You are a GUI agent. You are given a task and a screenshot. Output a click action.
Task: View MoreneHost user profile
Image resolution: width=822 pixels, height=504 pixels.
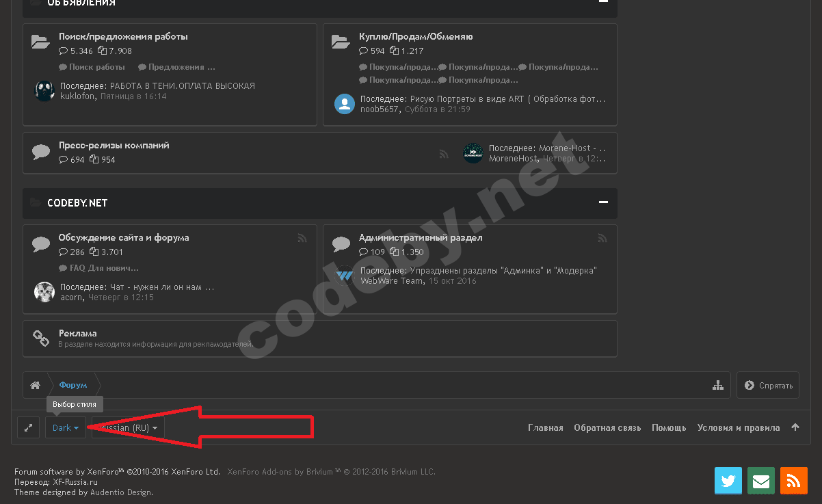514,159
